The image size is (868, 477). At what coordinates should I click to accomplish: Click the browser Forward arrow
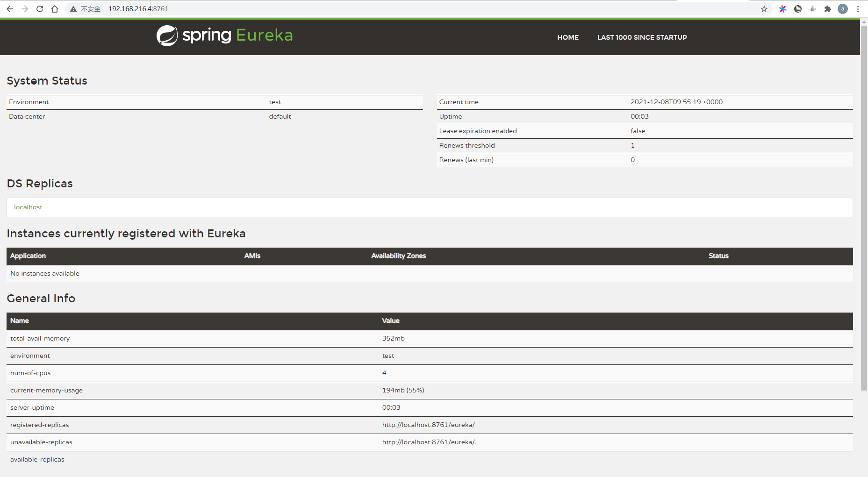[25, 9]
